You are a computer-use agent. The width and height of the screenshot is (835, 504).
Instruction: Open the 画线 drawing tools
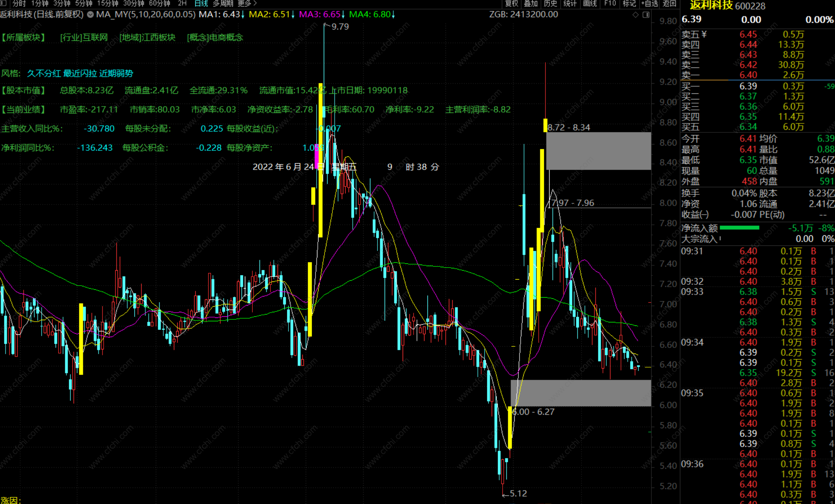pos(590,3)
